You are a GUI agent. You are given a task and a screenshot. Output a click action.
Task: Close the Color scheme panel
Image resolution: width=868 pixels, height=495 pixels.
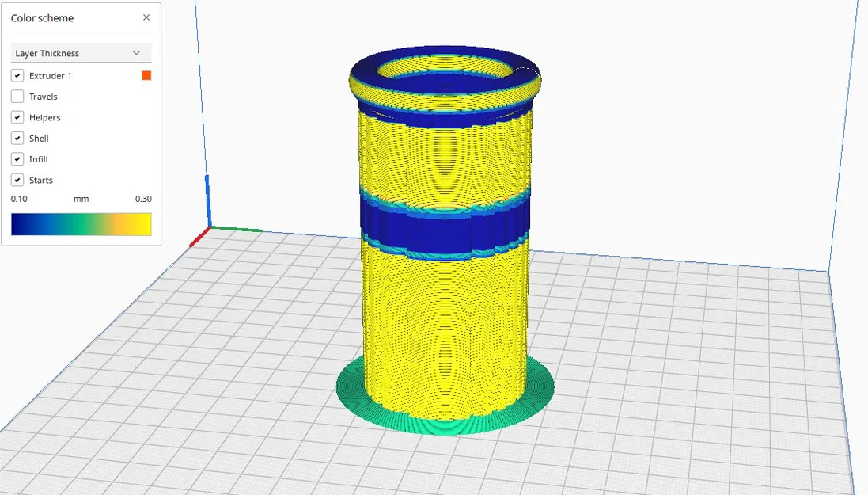point(146,17)
